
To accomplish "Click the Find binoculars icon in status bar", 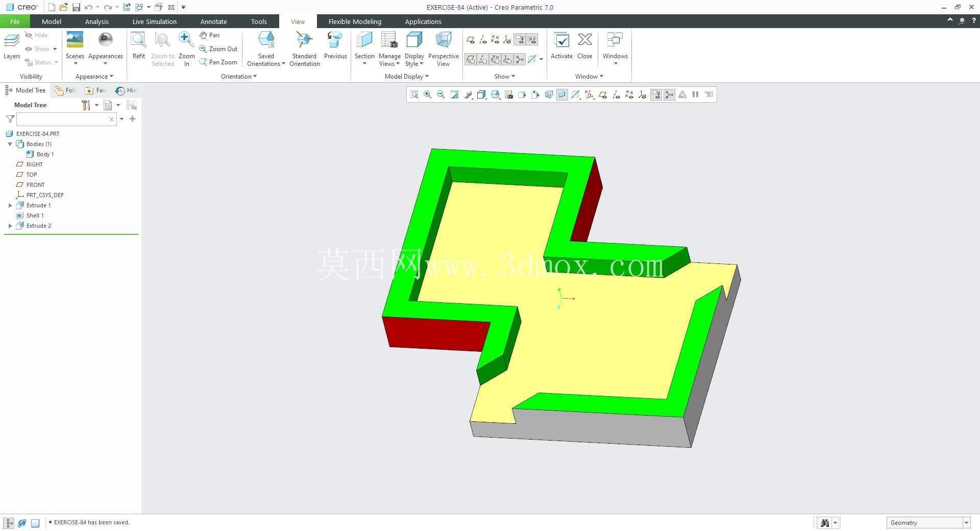I will tap(824, 522).
